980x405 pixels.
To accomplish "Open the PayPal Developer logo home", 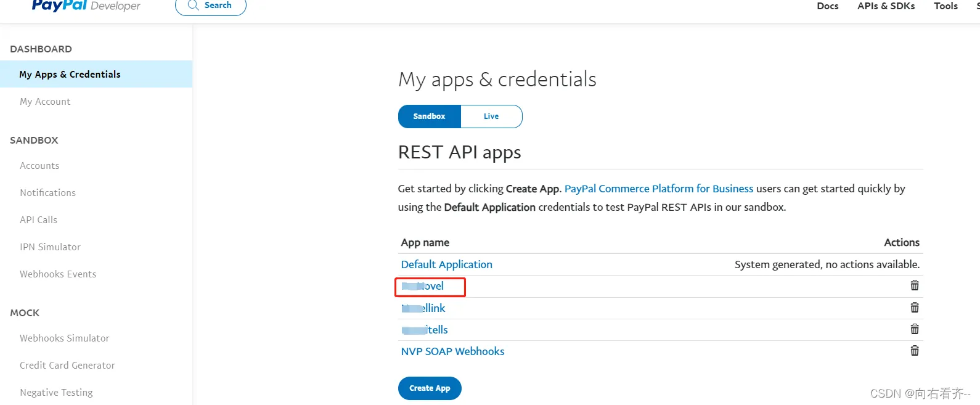I will tap(86, 6).
